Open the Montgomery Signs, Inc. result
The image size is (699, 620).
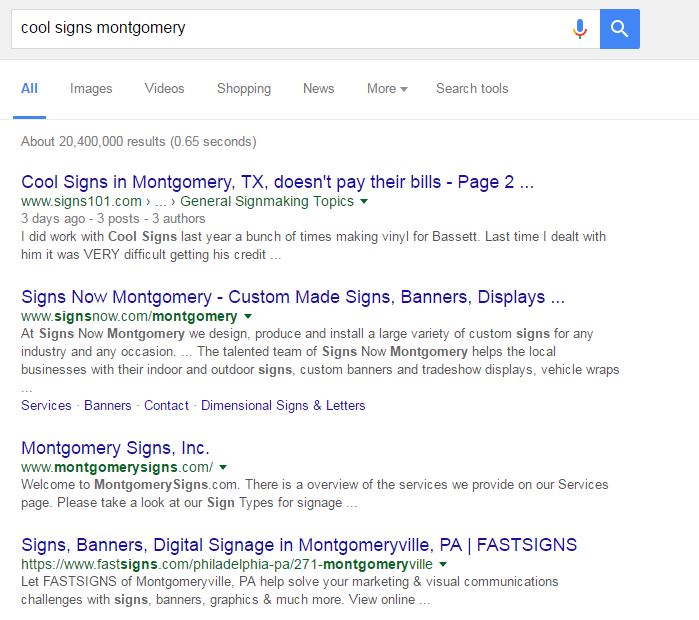coord(115,448)
